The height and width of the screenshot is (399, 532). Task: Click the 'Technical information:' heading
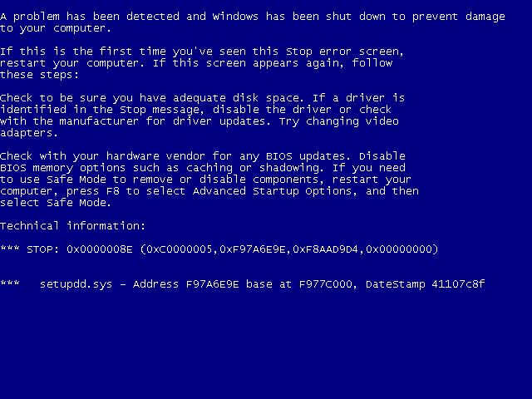(x=72, y=225)
